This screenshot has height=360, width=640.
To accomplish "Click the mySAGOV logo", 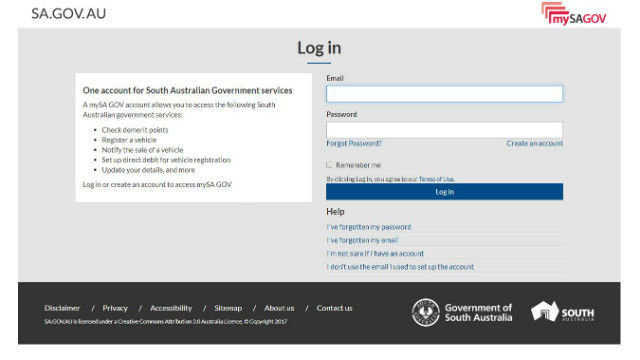I will click(573, 13).
